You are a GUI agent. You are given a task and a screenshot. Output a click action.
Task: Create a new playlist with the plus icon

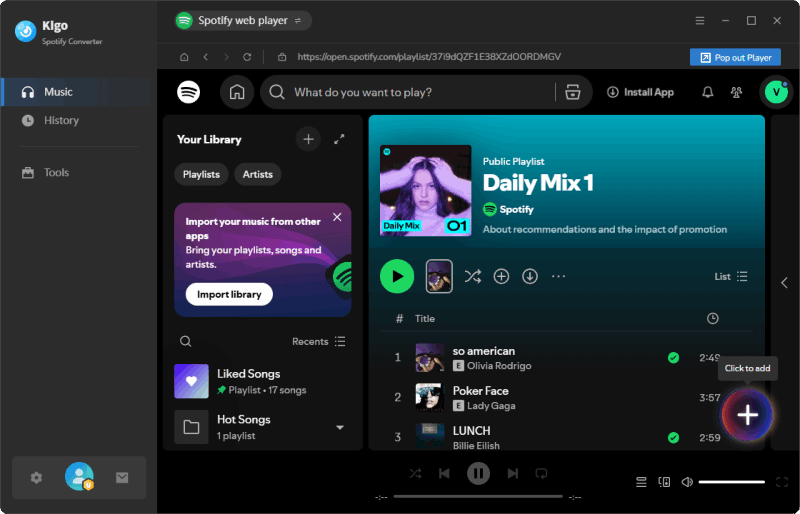pyautogui.click(x=308, y=139)
